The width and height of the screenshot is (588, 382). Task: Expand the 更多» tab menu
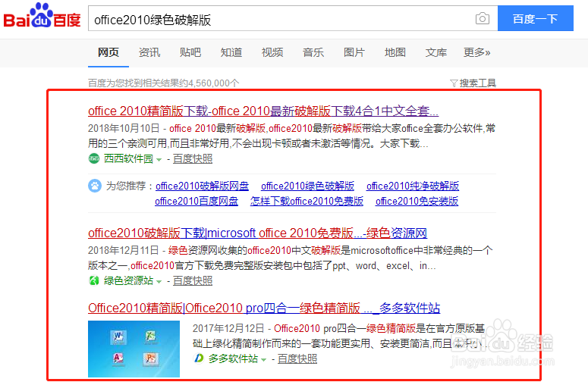(x=477, y=52)
